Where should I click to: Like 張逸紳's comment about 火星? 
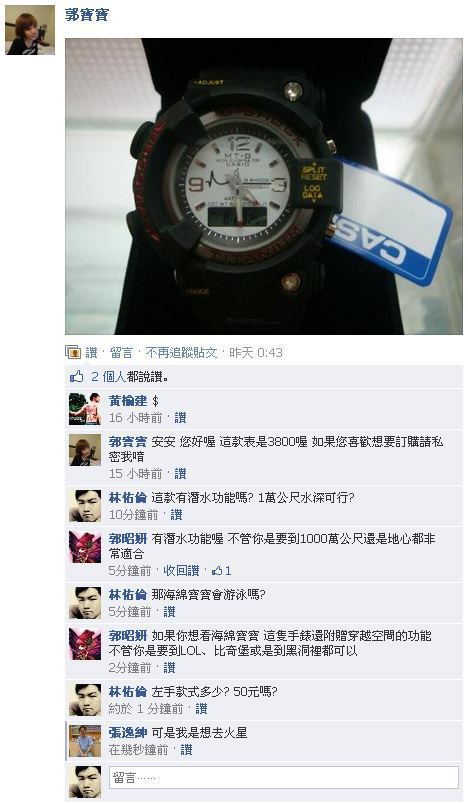186,750
